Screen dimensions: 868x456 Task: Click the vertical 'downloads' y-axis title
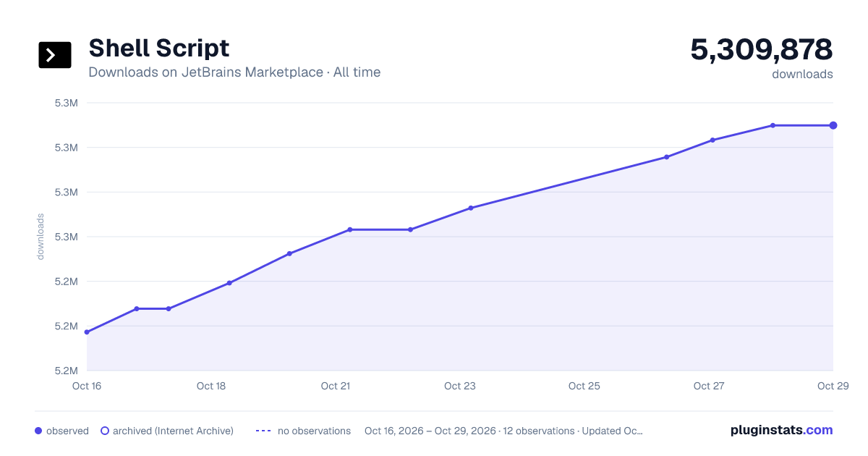(x=41, y=237)
